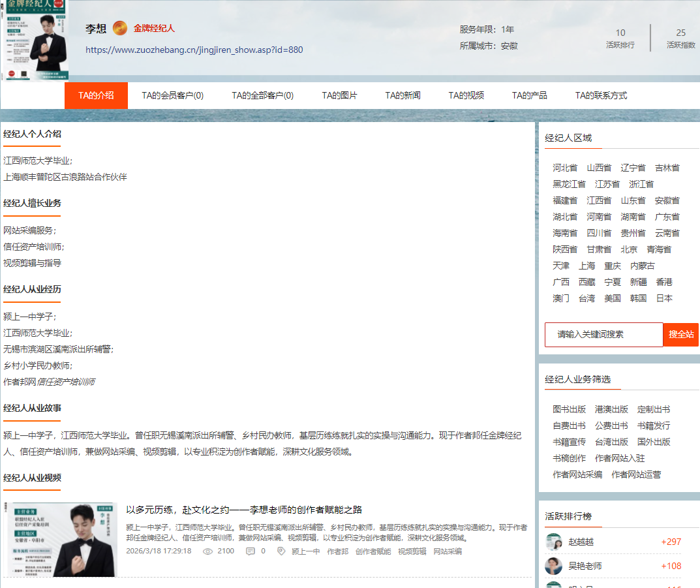The height and width of the screenshot is (588, 700).
Task: Open 李想's profile photo at top left
Action: tap(34, 40)
